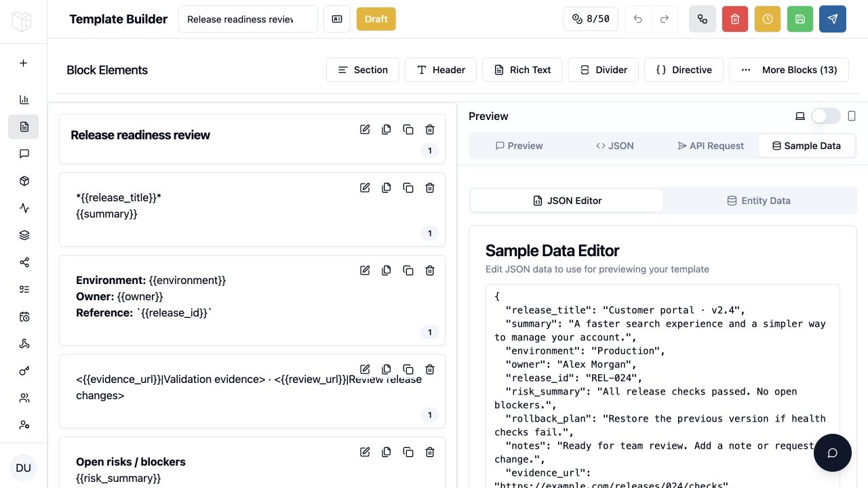Open the key icon in the sidebar
868x488 pixels.
coord(24,371)
